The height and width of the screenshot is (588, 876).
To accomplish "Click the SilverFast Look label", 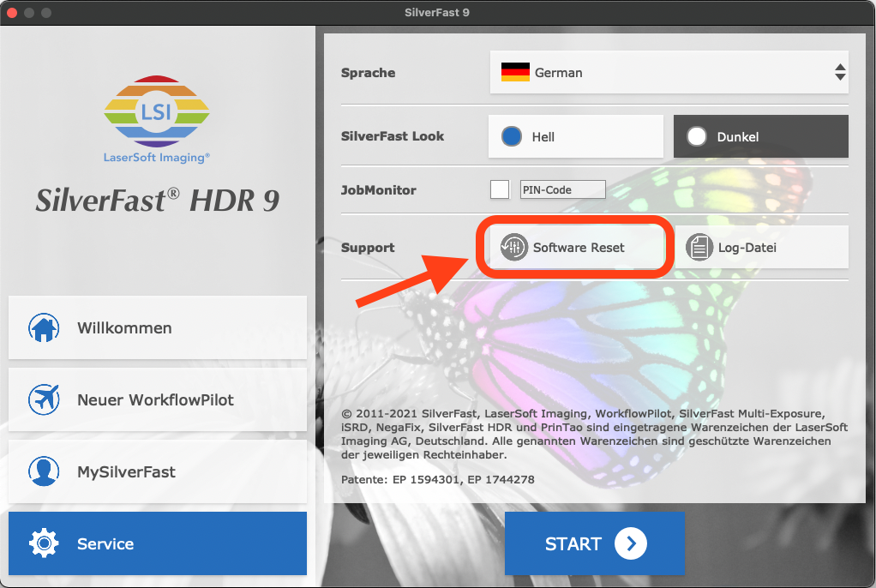I will coord(393,136).
